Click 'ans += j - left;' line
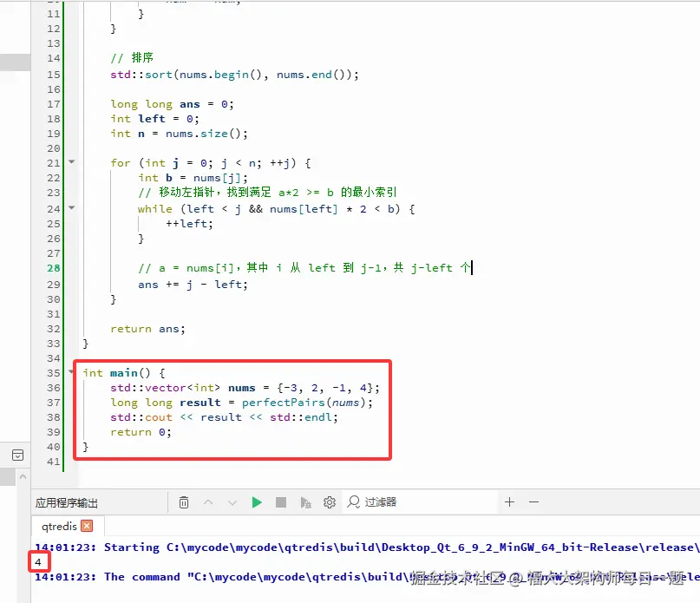The width and height of the screenshot is (700, 603). [x=193, y=285]
